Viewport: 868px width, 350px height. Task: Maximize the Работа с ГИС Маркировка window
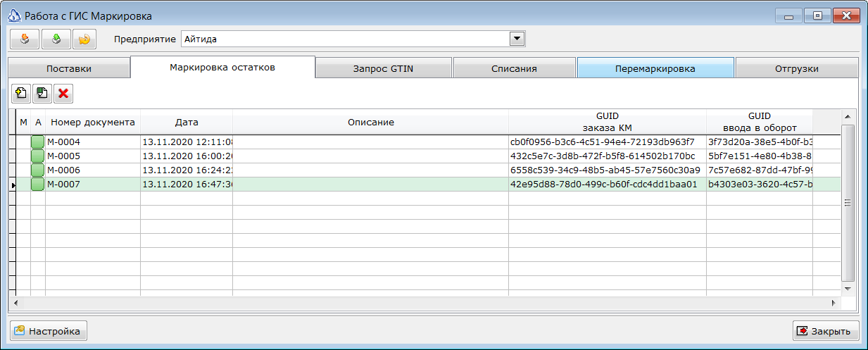point(817,15)
